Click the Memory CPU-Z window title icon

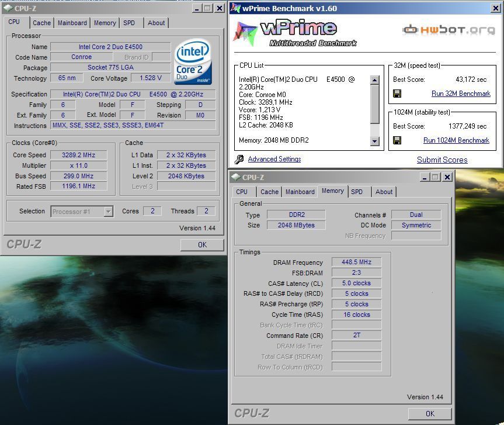coord(236,177)
